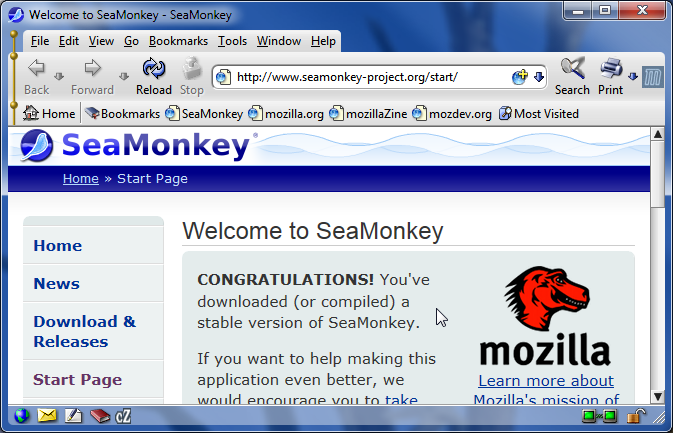
Task: Open Address Book from the status bar icon
Action: tap(100, 415)
